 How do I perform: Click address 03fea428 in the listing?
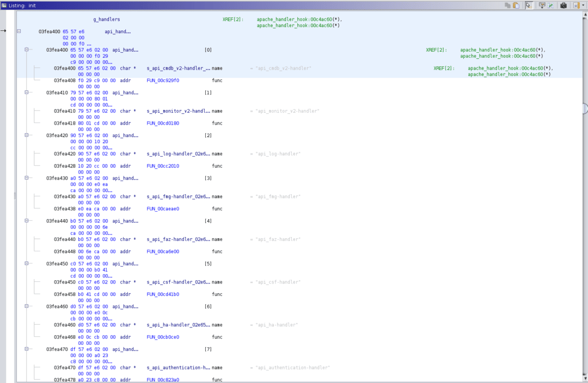[64, 166]
